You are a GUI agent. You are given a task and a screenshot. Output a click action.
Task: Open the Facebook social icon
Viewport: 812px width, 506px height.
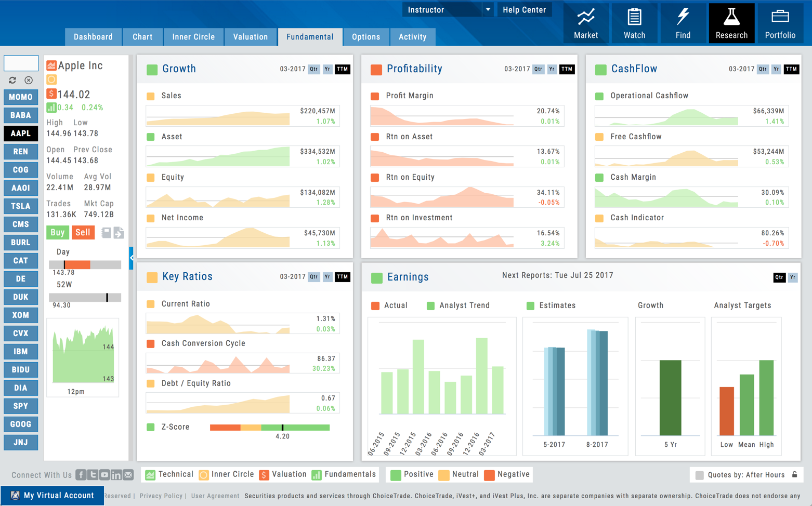point(81,475)
